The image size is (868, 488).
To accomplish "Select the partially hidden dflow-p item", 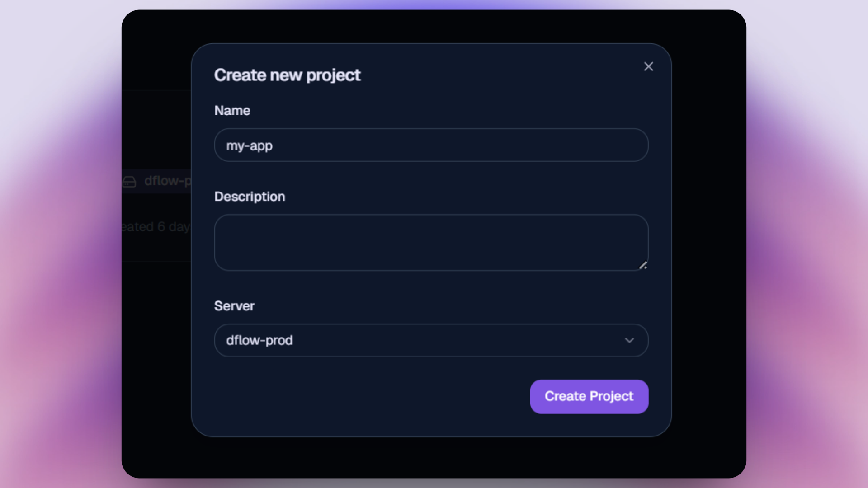I will click(167, 181).
